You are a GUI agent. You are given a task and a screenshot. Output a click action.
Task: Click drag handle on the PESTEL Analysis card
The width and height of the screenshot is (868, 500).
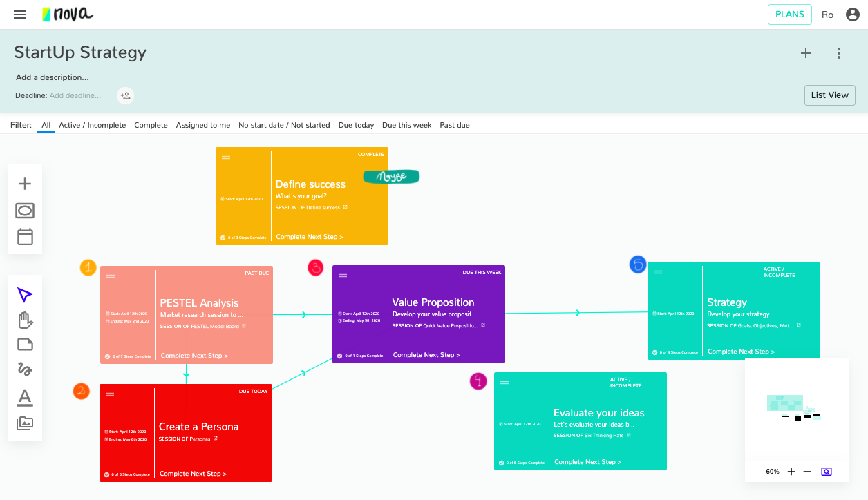point(111,276)
